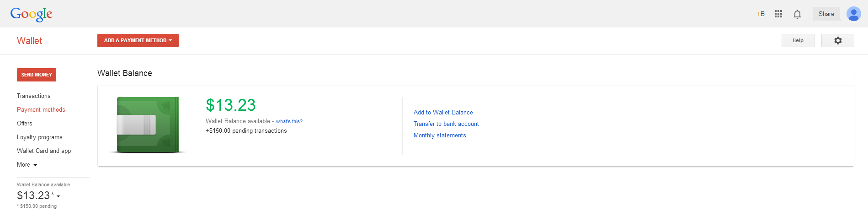Go to Offers section

(25, 124)
